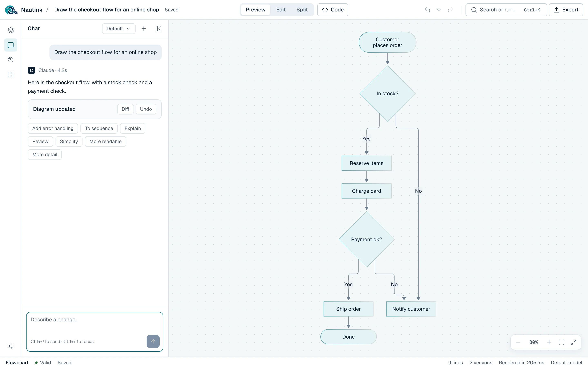The width and height of the screenshot is (588, 368).
Task: Click the 9 lines status entry
Action: tap(455, 362)
